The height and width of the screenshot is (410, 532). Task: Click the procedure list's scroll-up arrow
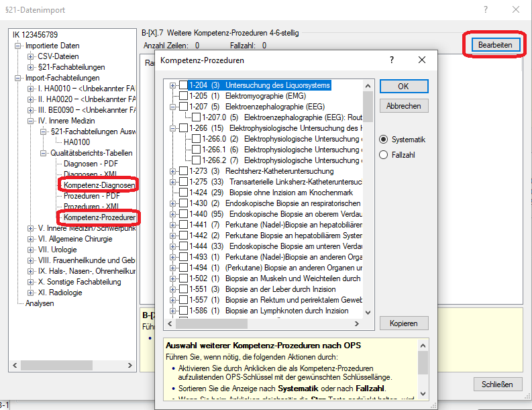(368, 86)
